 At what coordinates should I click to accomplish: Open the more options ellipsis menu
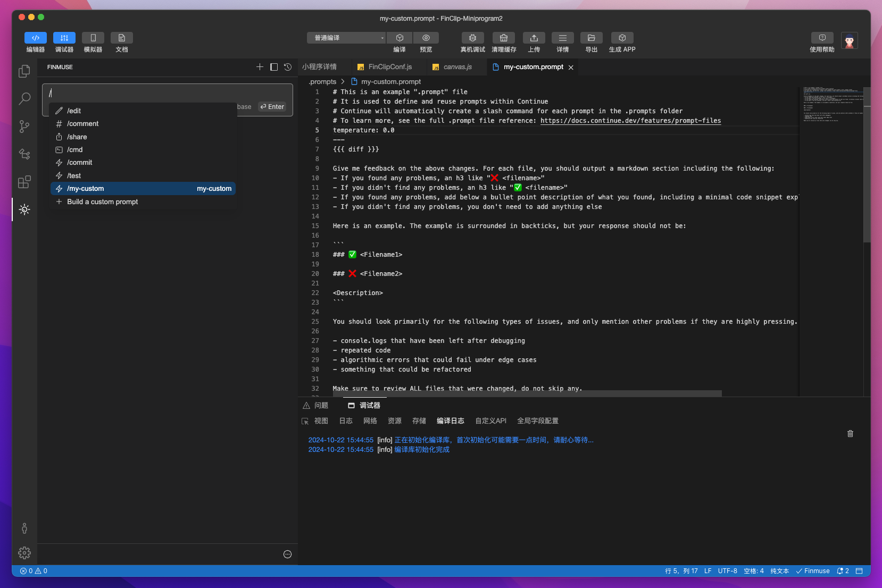[287, 555]
